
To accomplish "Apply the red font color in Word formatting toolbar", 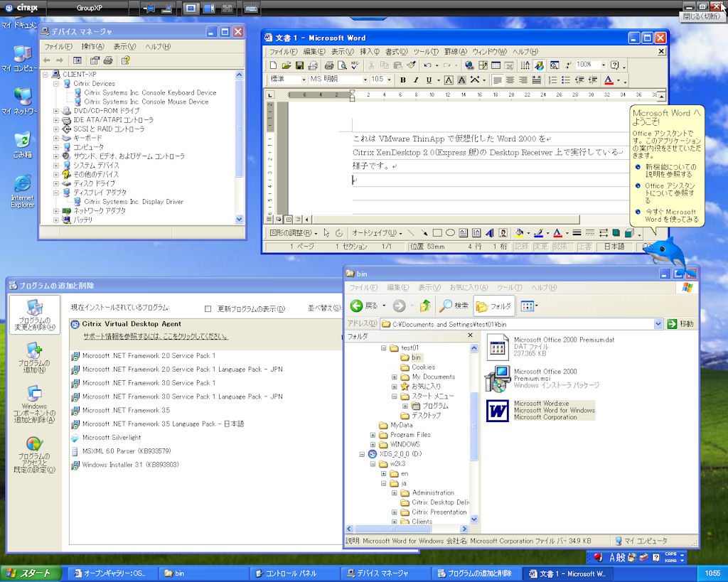I will 609,80.
